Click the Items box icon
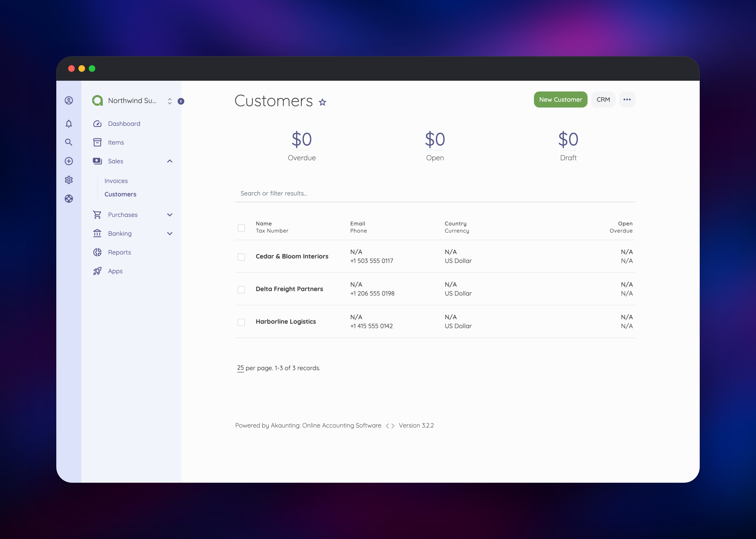Image resolution: width=756 pixels, height=539 pixels. [97, 142]
